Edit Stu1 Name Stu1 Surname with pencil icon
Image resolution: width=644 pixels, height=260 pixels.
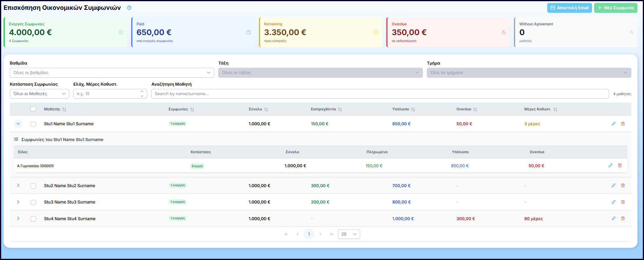[x=613, y=124]
